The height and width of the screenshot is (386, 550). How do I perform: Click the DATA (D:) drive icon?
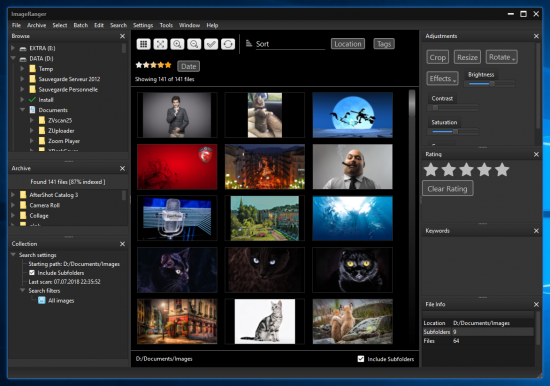[23, 59]
